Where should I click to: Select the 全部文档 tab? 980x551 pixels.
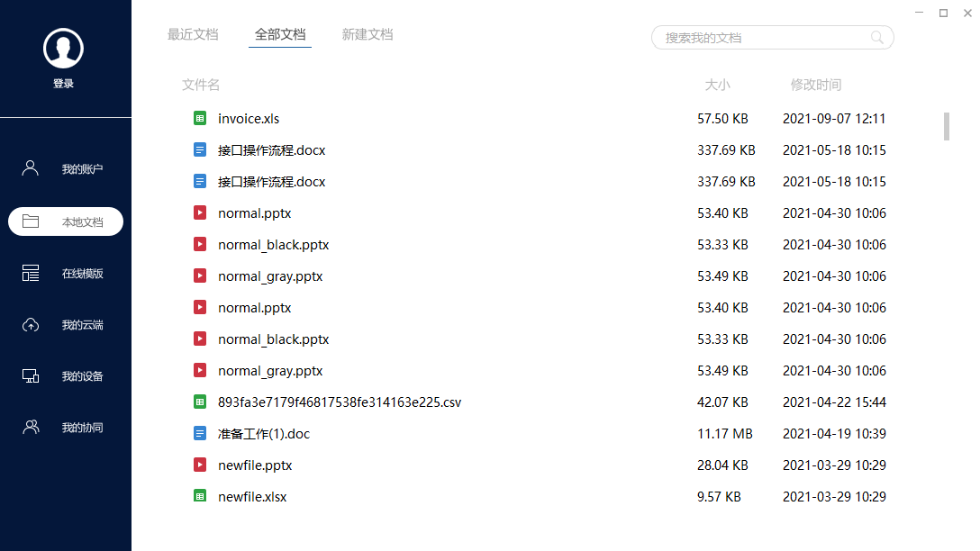click(280, 34)
